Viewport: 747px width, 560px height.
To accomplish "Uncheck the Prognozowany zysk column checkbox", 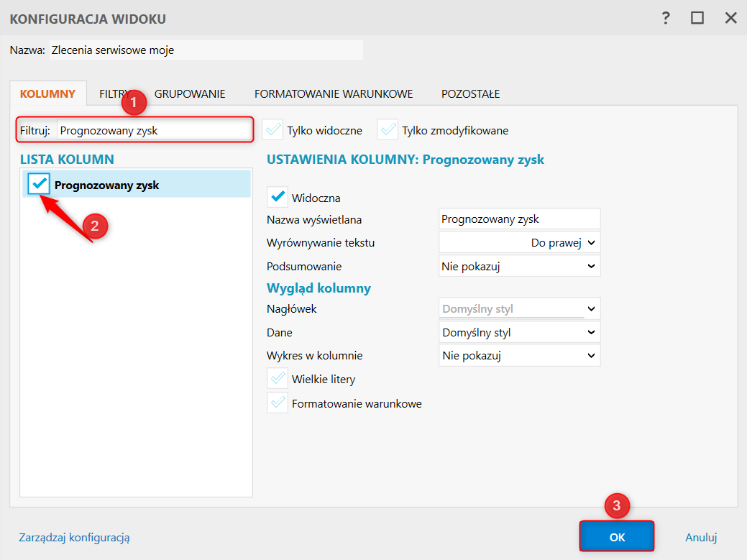I will coord(40,184).
